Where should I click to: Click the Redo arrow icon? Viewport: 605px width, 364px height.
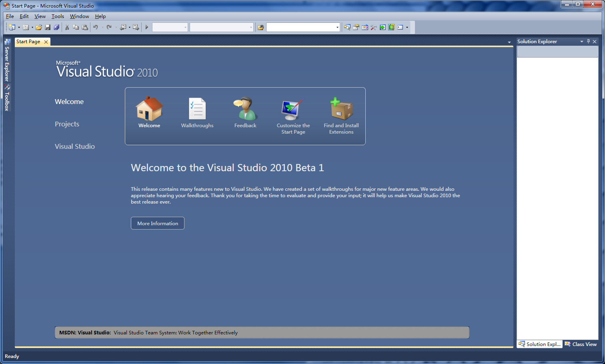coord(109,27)
